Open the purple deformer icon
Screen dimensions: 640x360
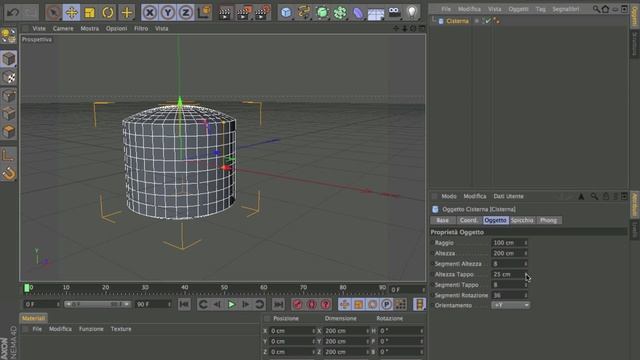pyautogui.click(x=358, y=12)
